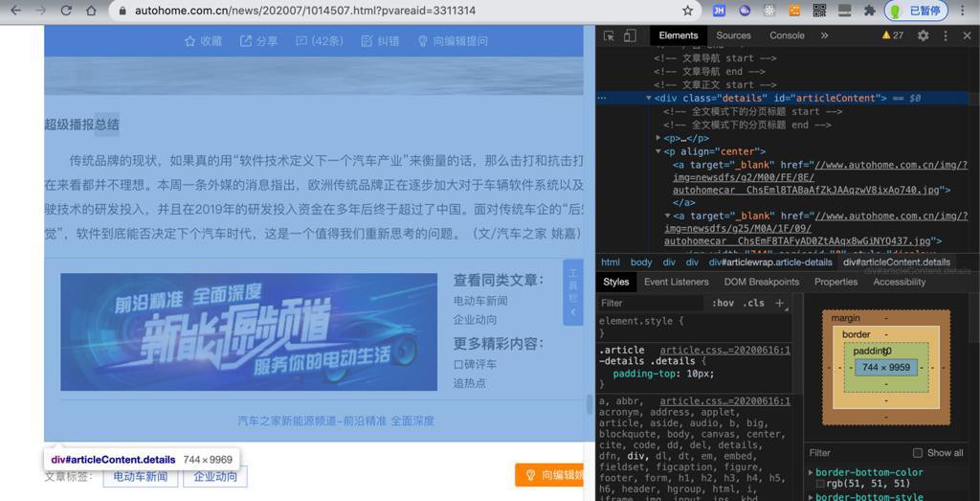Open the Event Listeners tab
This screenshot has width=980, height=501.
tap(677, 282)
